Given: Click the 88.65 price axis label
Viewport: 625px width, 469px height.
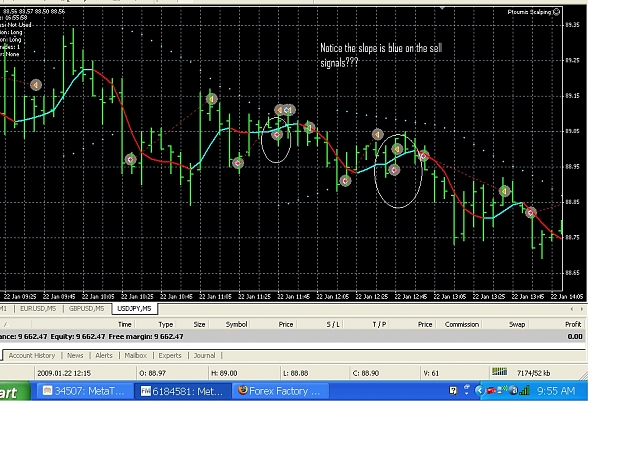Looking at the screenshot, I should [572, 273].
